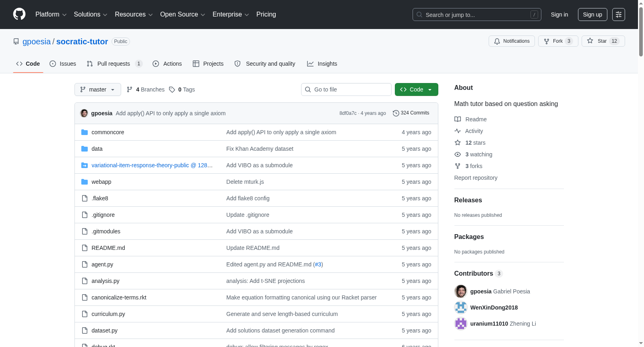Click the file icon next to curriculum.py

pyautogui.click(x=85, y=314)
